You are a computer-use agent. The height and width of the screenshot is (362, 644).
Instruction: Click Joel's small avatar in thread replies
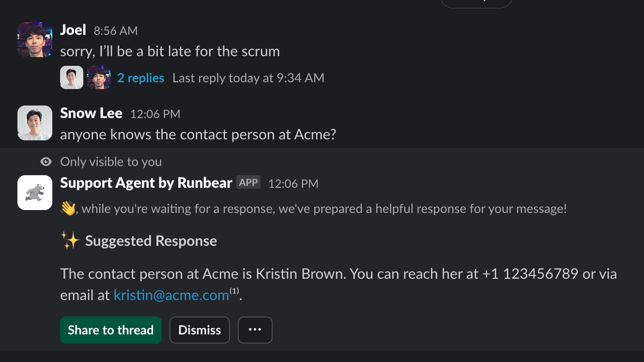(x=99, y=78)
